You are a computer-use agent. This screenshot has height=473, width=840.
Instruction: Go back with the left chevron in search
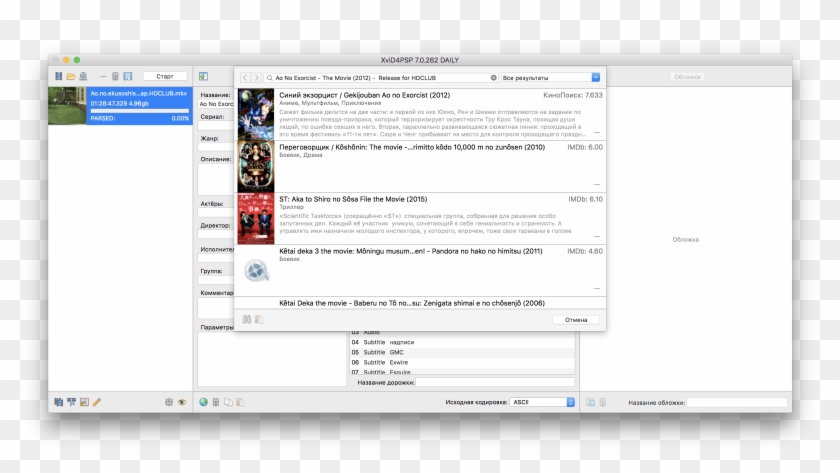coord(245,77)
